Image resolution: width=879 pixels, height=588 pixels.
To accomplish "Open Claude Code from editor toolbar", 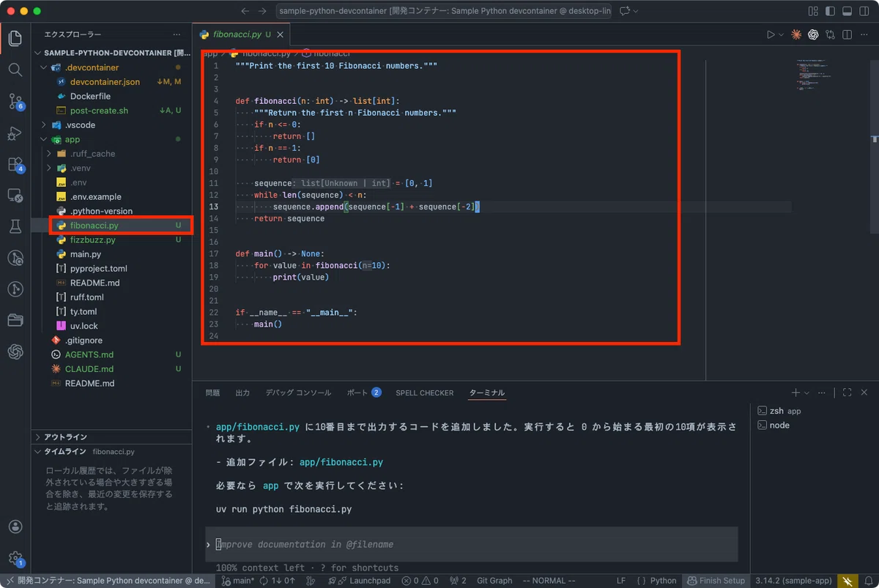I will (x=796, y=34).
